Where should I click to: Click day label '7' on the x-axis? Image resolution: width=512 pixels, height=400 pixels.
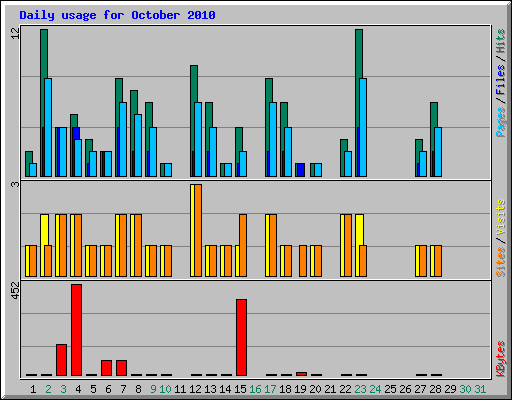123,389
